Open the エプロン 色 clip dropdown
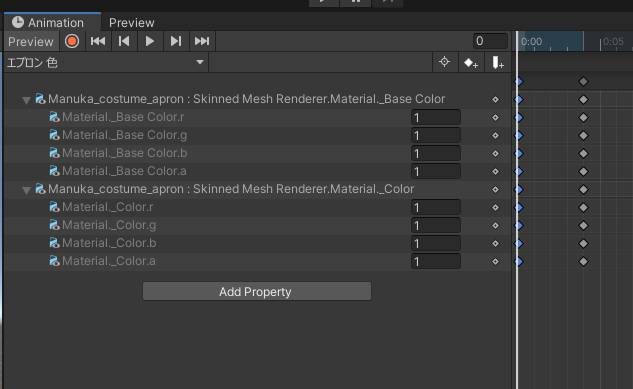Image resolution: width=633 pixels, height=389 pixels. click(x=106, y=63)
